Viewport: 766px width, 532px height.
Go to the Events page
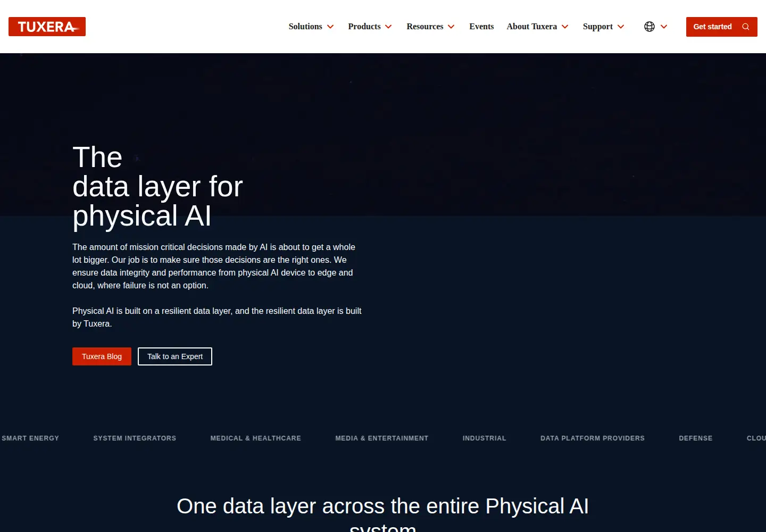click(481, 27)
